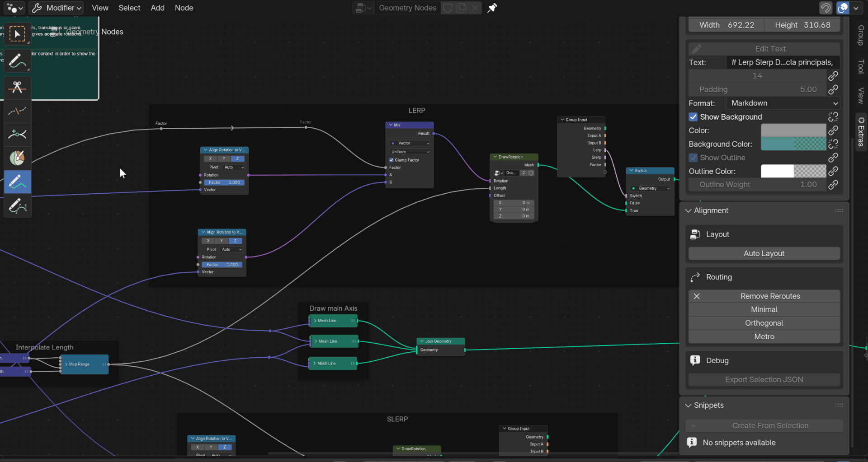Toggle Y axis on upper Align Rotation node
868x462 pixels.
click(x=224, y=159)
